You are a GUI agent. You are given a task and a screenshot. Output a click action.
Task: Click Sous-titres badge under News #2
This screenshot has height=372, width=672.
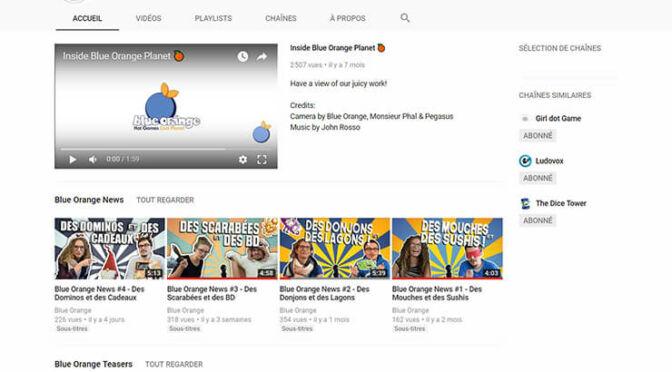tap(297, 329)
